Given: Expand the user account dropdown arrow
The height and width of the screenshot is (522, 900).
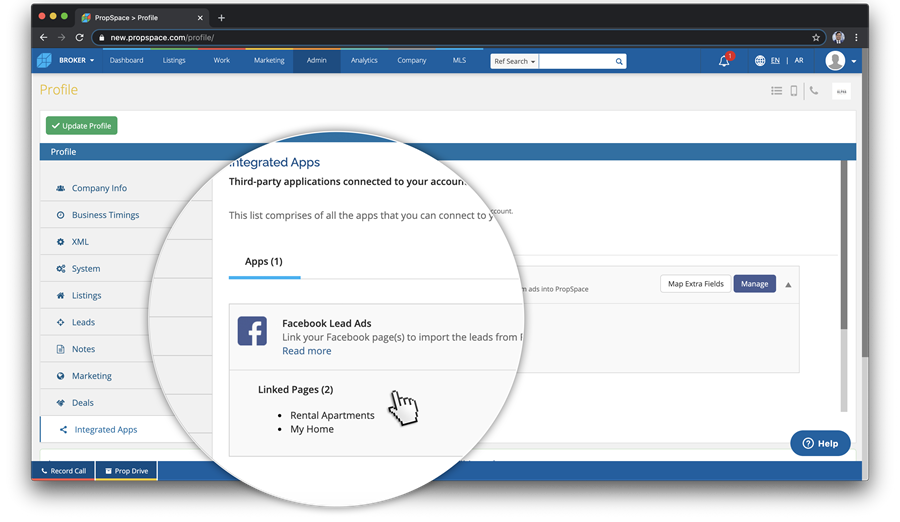Looking at the screenshot, I should (854, 61).
